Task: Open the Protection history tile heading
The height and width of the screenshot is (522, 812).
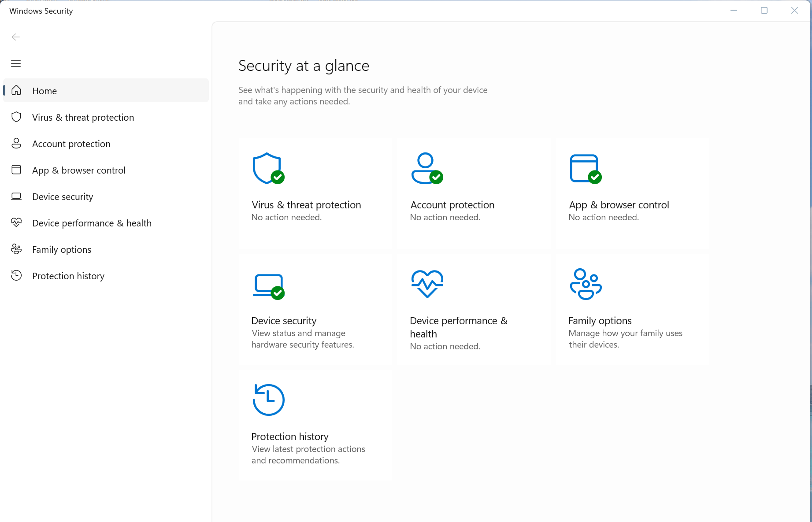Action: coord(290,437)
